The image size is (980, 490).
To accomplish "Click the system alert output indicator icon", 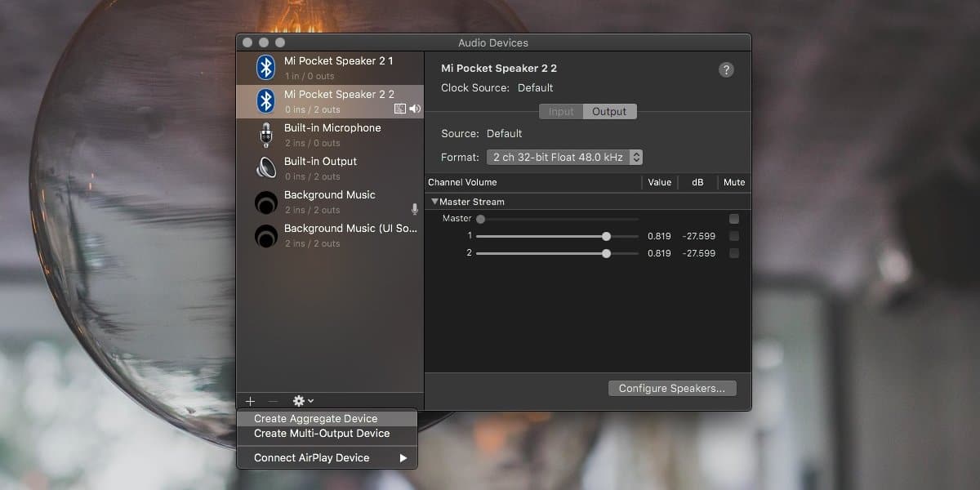I will pyautogui.click(x=399, y=109).
